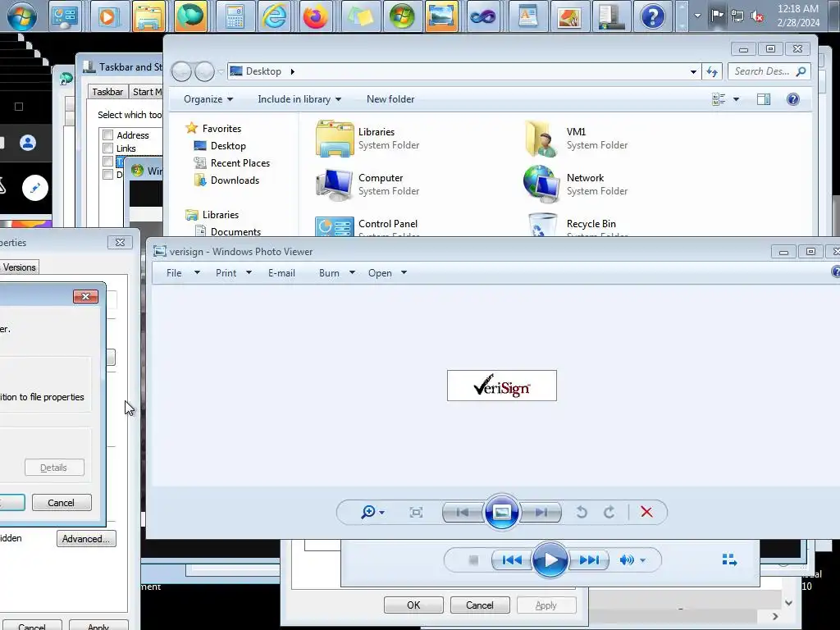Viewport: 840px width, 630px height.
Task: Go to next photo in Photo Viewer
Action: (541, 513)
